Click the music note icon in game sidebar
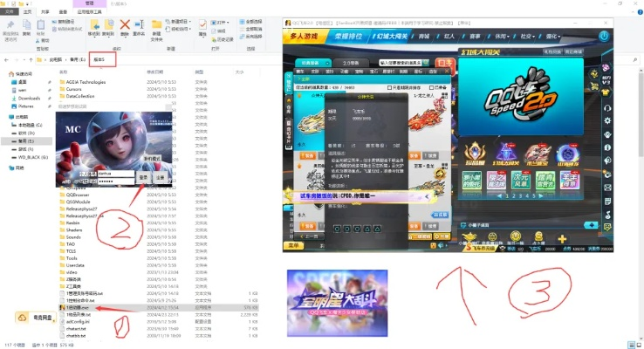Image resolution: width=644 pixels, height=349 pixels. 607,215
